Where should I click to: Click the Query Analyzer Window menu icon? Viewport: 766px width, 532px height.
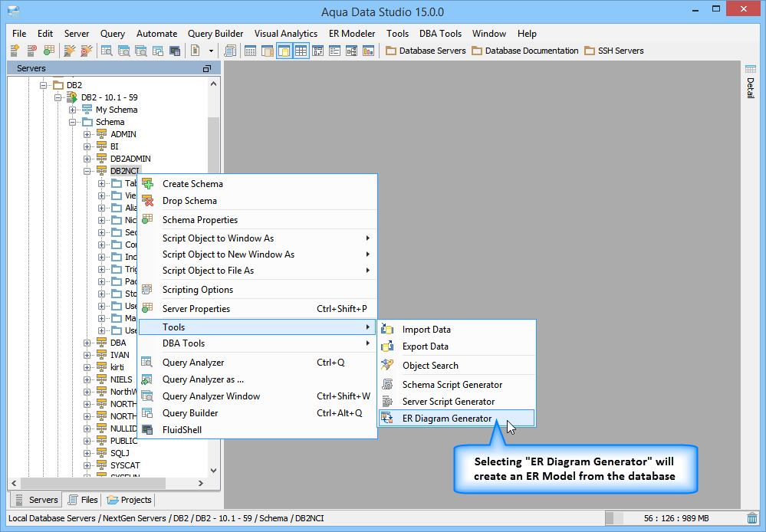(147, 396)
